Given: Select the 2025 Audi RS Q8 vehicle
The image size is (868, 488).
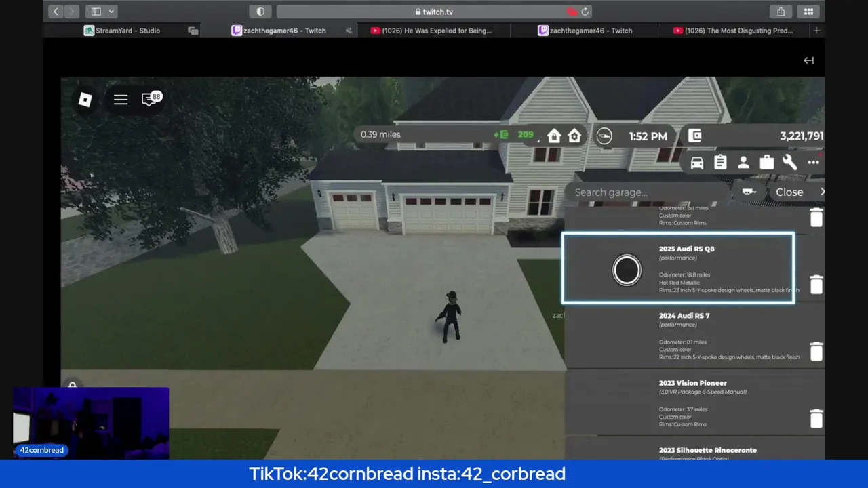Looking at the screenshot, I should pos(678,268).
